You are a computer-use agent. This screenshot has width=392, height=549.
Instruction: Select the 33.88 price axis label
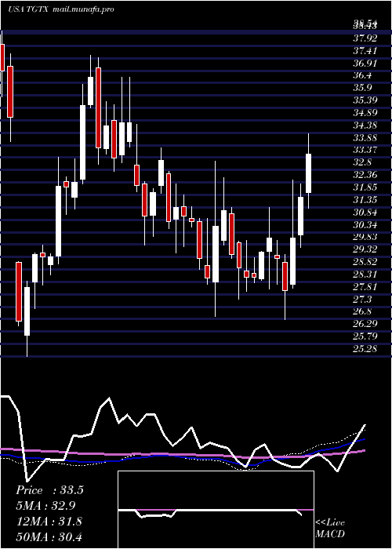tap(365, 137)
